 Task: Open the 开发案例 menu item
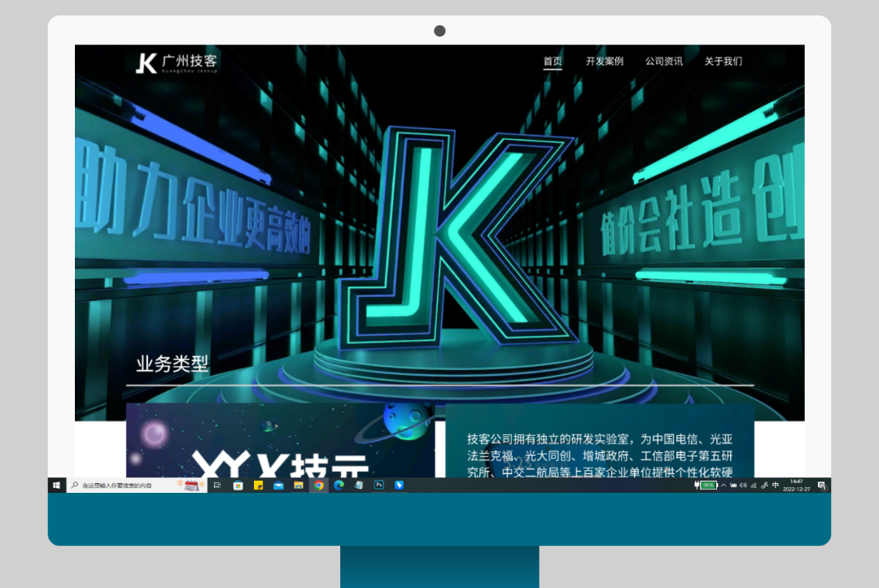pos(604,61)
